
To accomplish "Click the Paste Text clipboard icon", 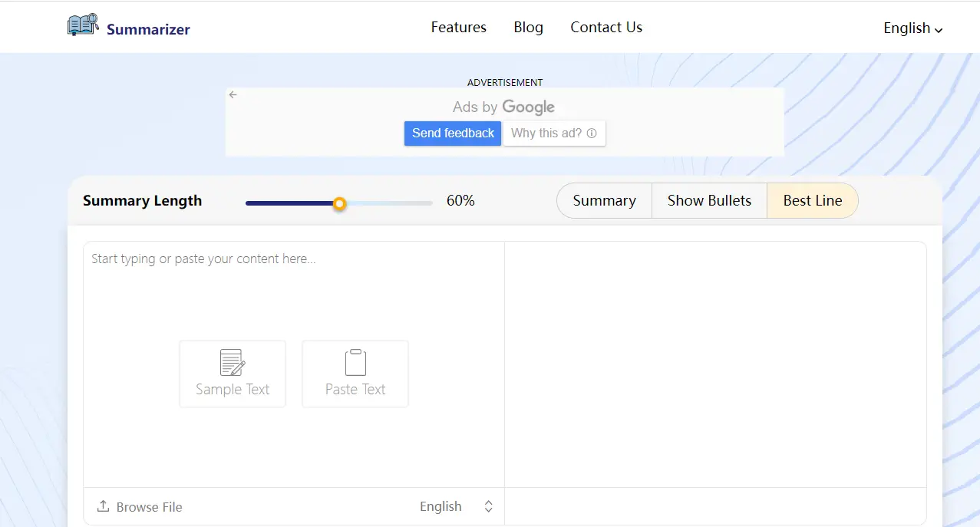I will (355, 362).
